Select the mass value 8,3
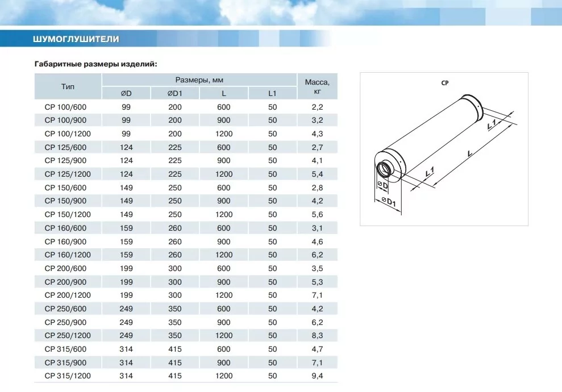The width and height of the screenshot is (562, 392). 317,336
